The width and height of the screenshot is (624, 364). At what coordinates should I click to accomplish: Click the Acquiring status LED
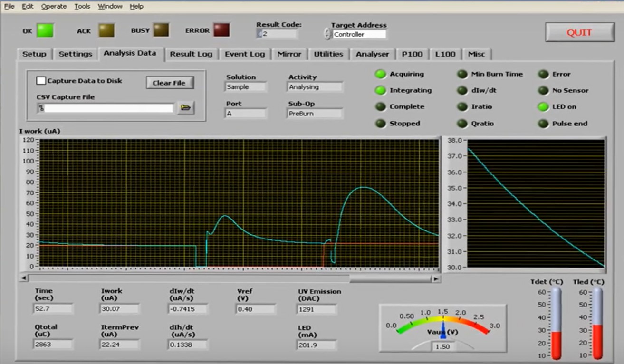coord(381,74)
